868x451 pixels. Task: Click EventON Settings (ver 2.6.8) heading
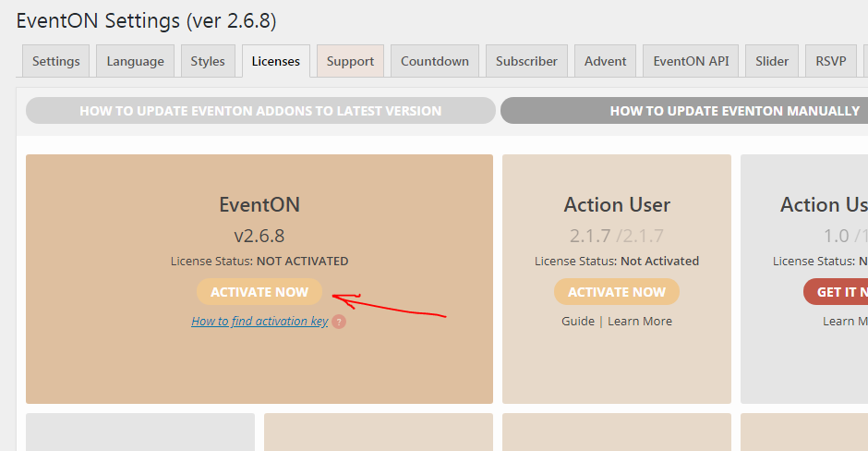pyautogui.click(x=146, y=21)
